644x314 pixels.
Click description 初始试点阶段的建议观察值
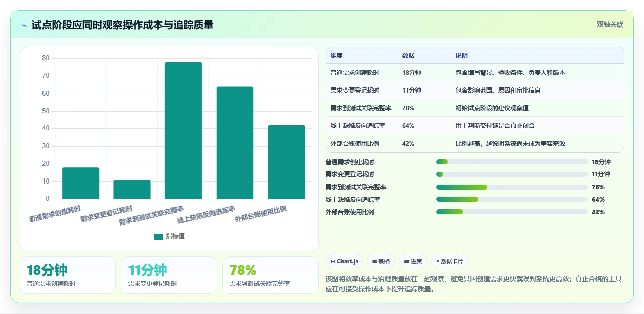pyautogui.click(x=492, y=108)
